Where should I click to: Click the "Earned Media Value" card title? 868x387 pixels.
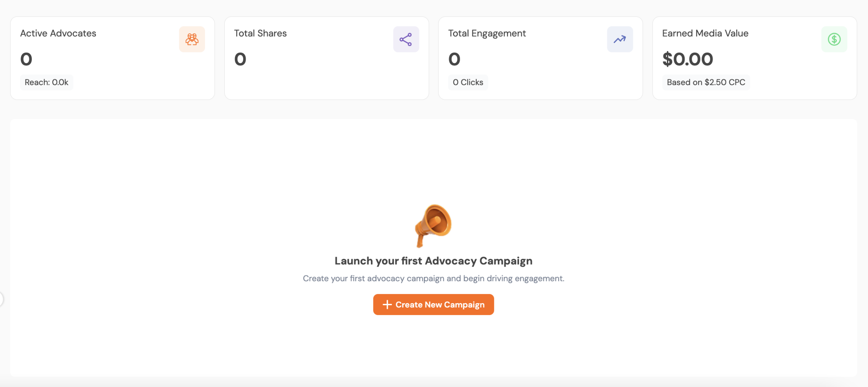[705, 33]
